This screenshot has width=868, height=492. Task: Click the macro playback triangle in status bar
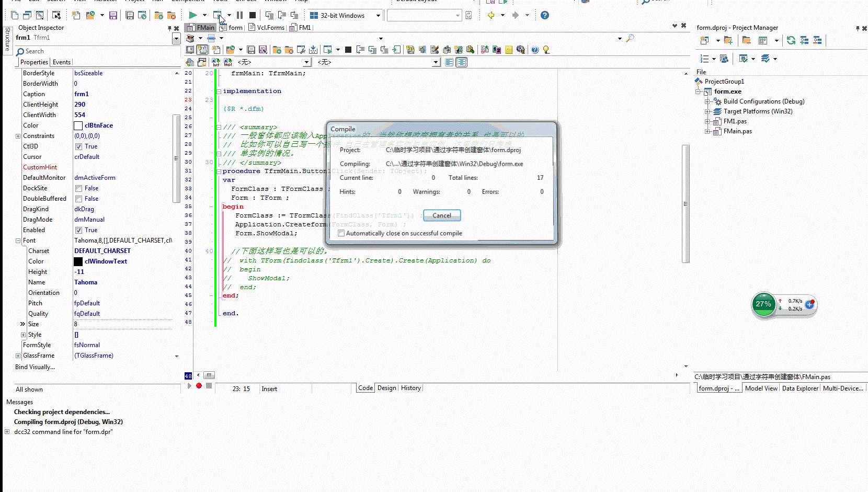click(x=189, y=386)
